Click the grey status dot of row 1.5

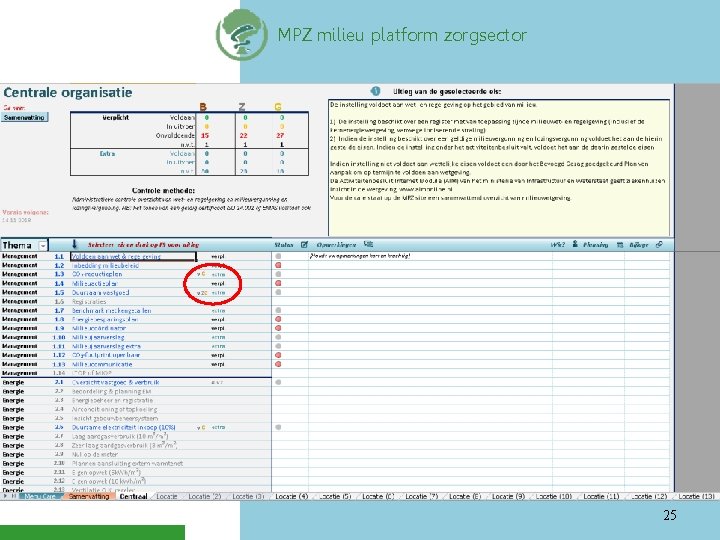tap(278, 292)
